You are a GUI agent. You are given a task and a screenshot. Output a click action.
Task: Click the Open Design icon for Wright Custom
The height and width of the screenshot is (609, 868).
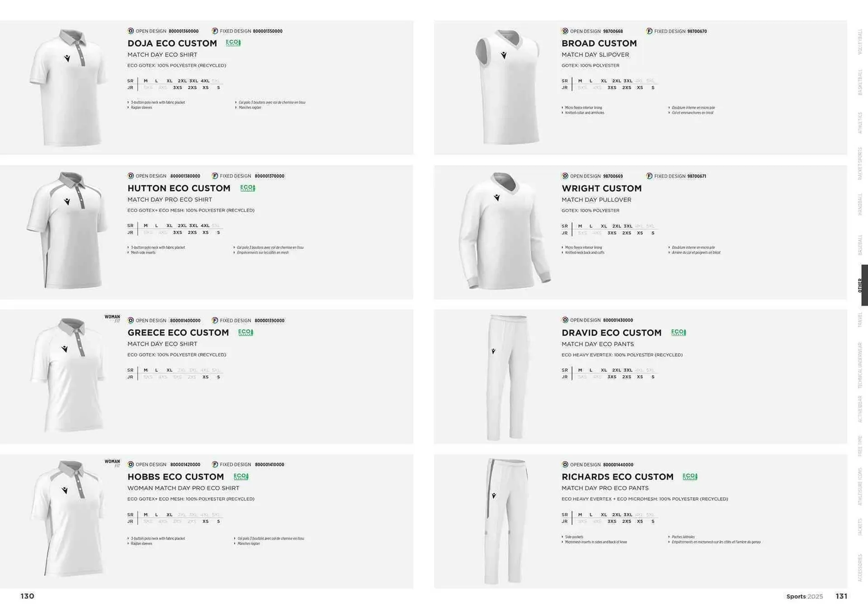(565, 176)
